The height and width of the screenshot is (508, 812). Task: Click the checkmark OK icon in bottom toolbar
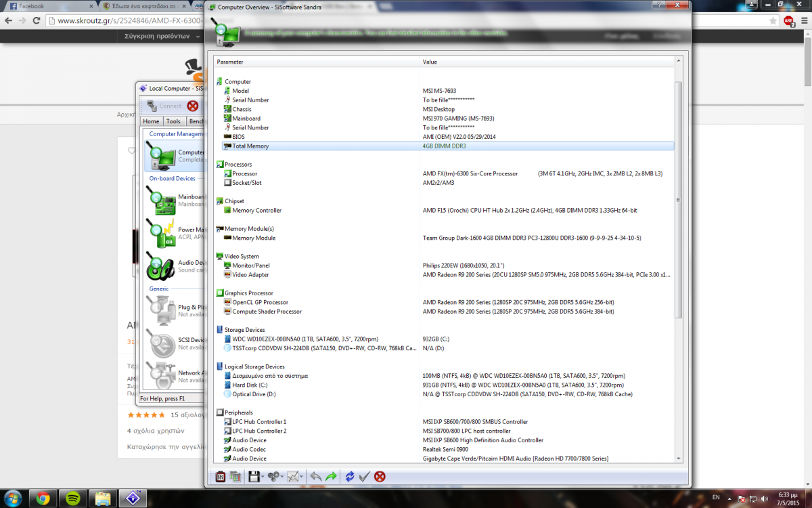tap(364, 477)
